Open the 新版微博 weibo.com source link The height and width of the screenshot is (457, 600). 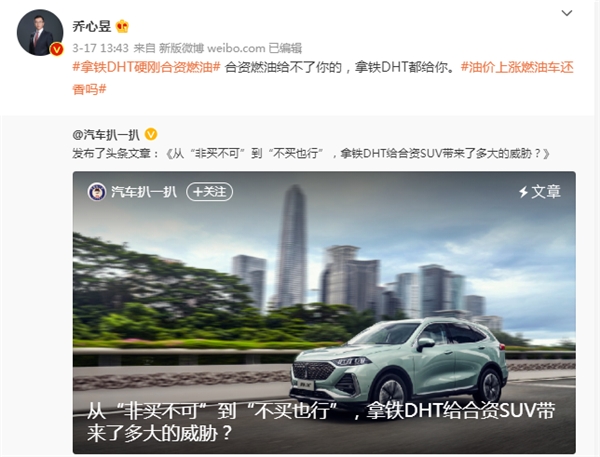212,48
